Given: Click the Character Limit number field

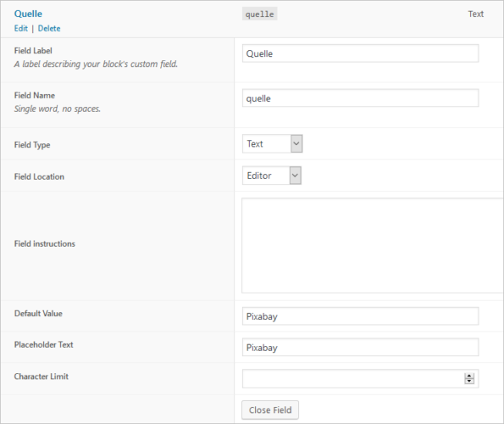Looking at the screenshot, I should point(360,379).
